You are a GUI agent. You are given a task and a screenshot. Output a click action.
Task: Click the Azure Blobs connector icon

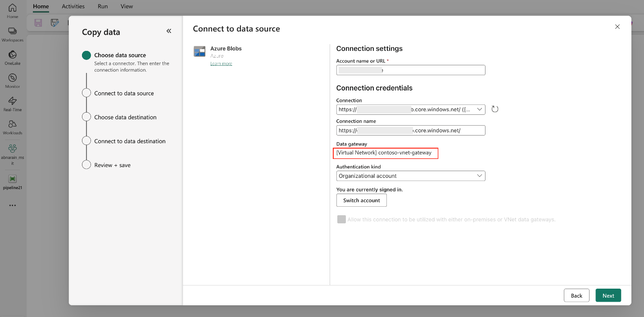pyautogui.click(x=200, y=51)
